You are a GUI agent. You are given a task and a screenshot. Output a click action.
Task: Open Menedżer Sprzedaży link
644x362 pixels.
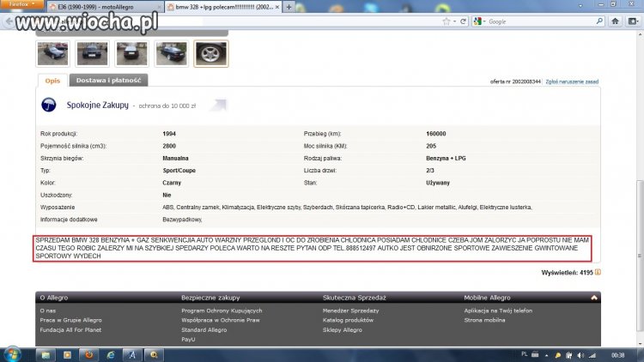(x=350, y=311)
